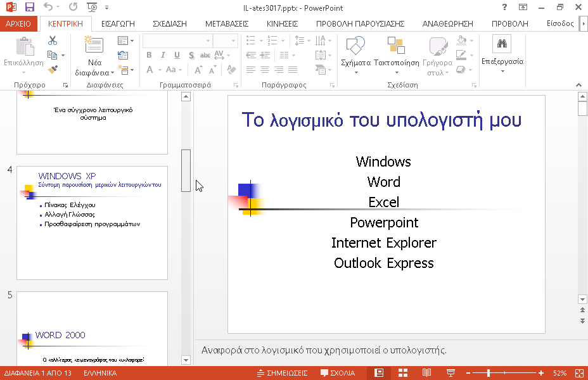Clear all formatting with eraser icon
The image size is (588, 380).
(x=231, y=69)
